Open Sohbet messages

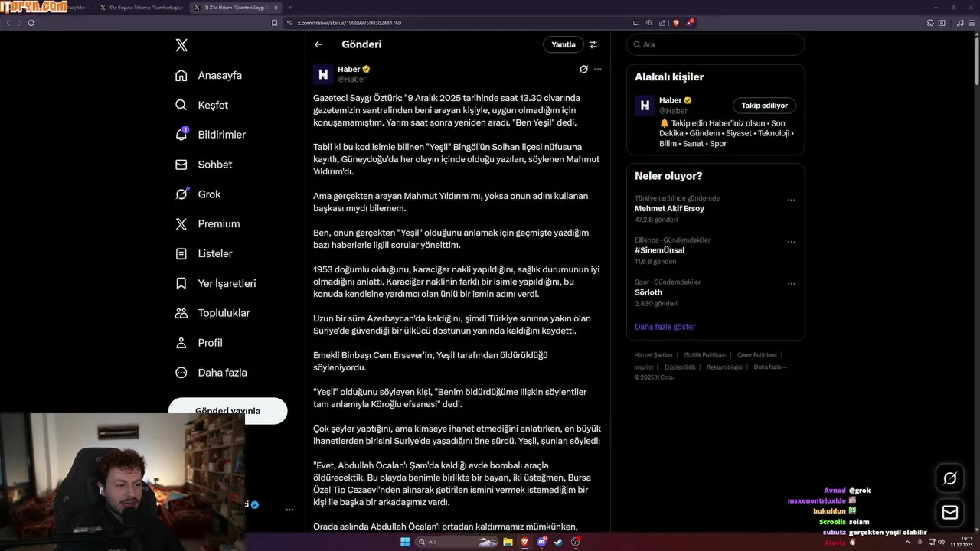(204, 165)
